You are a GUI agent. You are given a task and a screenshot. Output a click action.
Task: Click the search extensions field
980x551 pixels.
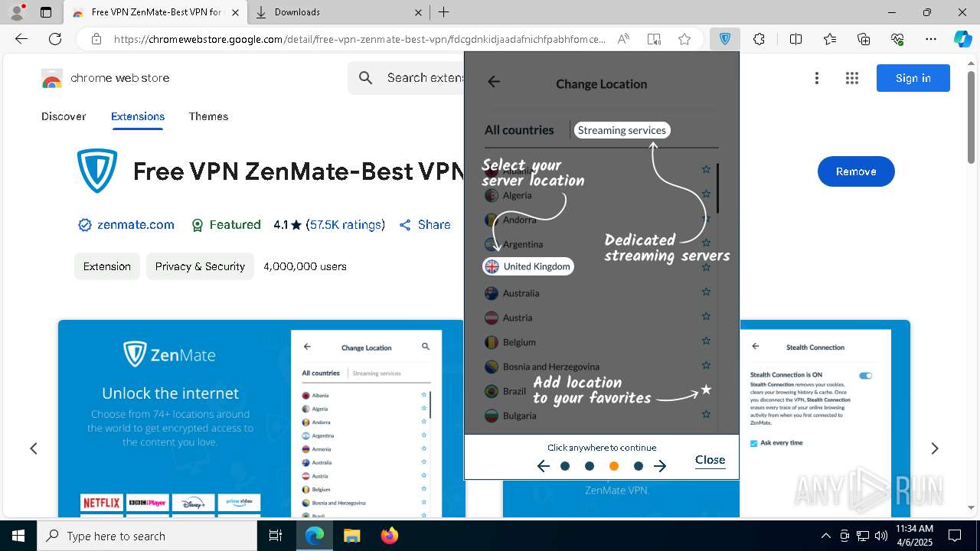click(x=407, y=78)
